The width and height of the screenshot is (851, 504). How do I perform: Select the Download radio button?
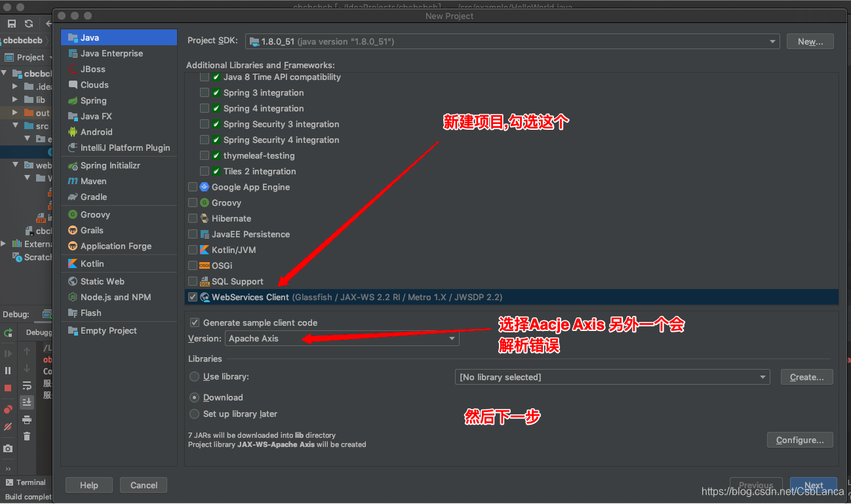(x=194, y=397)
